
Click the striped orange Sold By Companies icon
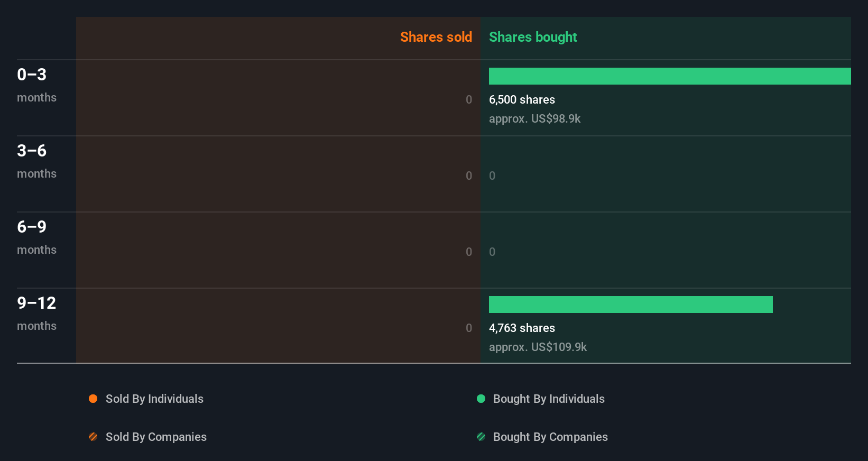pyautogui.click(x=93, y=437)
